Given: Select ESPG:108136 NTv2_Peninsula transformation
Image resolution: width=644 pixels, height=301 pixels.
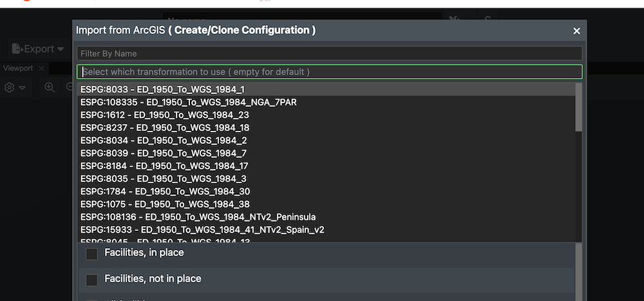Looking at the screenshot, I should click(x=327, y=217).
